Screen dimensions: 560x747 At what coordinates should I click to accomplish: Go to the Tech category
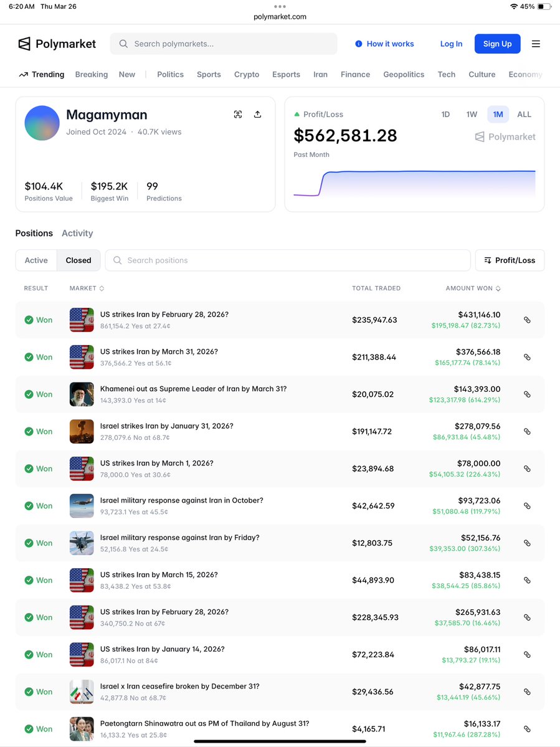(x=447, y=75)
